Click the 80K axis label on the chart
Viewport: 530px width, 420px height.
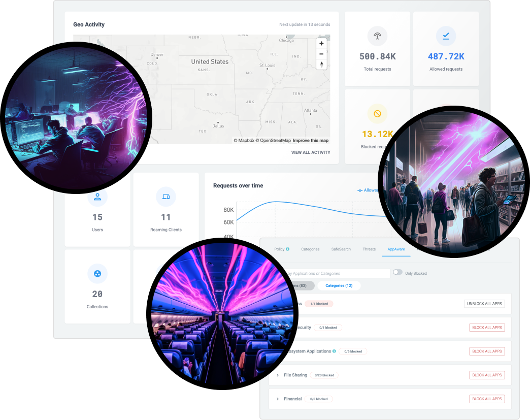pos(228,210)
